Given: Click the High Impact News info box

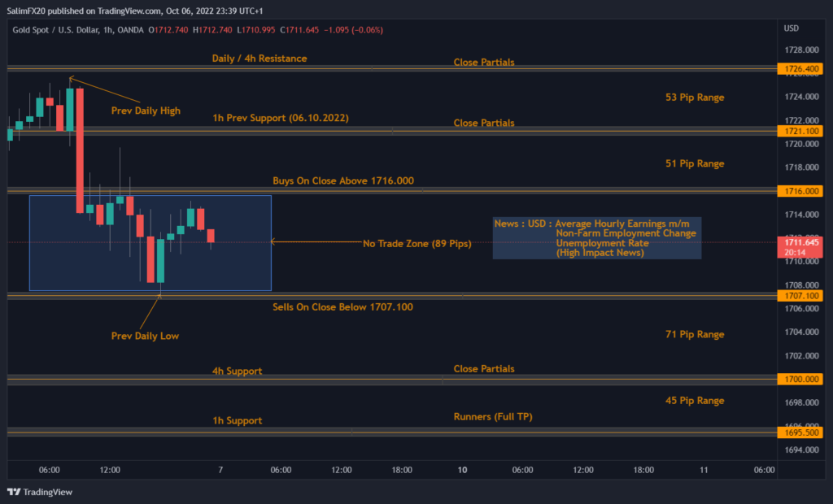Looking at the screenshot, I should pos(596,238).
